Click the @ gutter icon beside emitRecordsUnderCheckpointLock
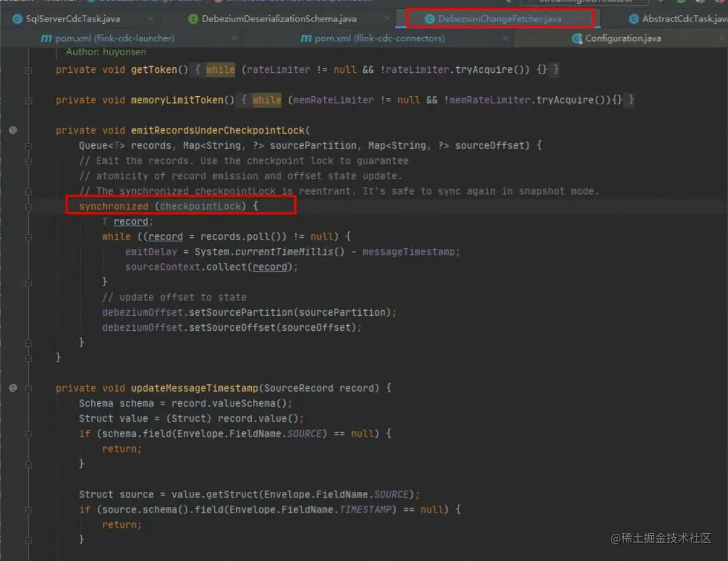 pos(13,130)
